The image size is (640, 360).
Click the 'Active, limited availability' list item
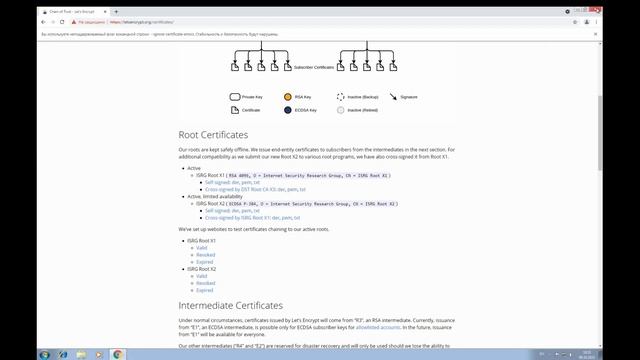tap(215, 196)
